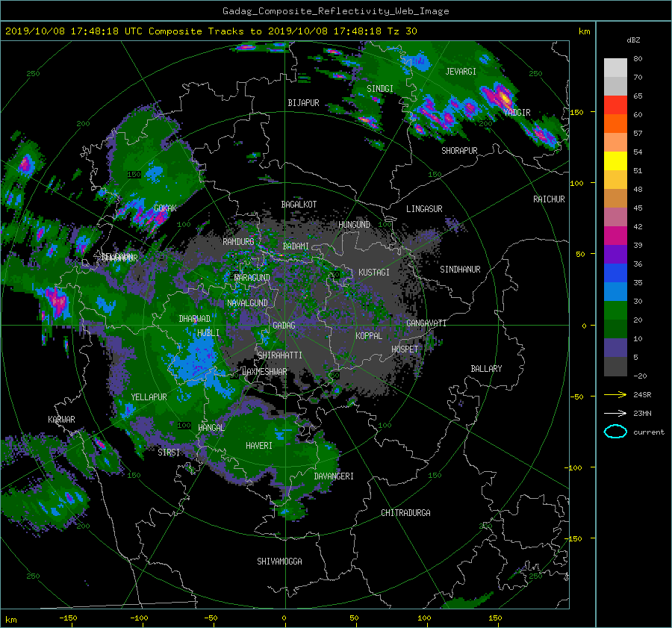Click the BALLARY city label
672x628 pixels.
click(486, 369)
